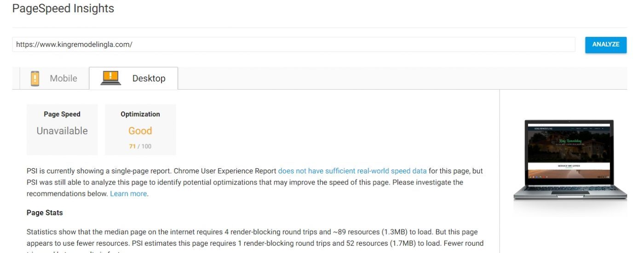The width and height of the screenshot is (644, 253).
Task: Switch to the Mobile tab
Action: click(54, 78)
